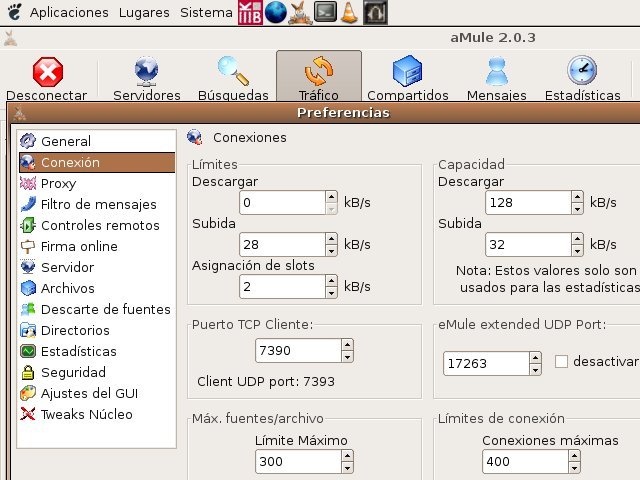Select Directorios preferences category
Viewport: 640px width, 480px height.
(97, 330)
